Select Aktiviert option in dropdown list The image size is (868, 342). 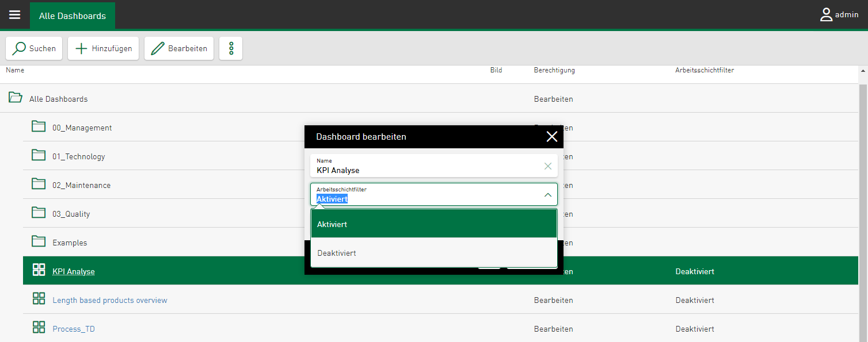point(433,224)
